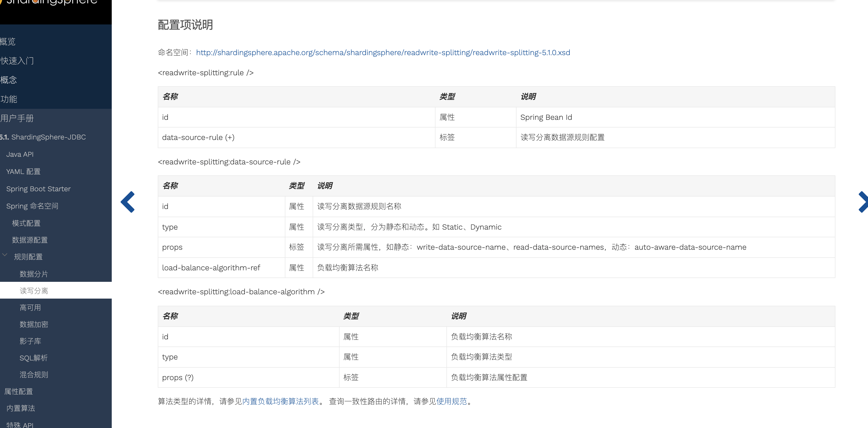This screenshot has width=868, height=428.
Task: Select 数据源配置 in the sidebar
Action: click(x=30, y=240)
